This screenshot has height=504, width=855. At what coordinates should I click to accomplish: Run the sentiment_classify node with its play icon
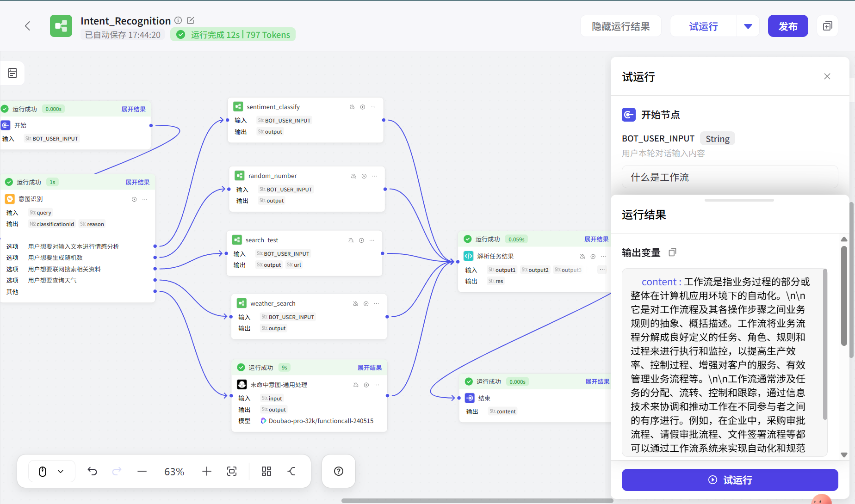click(x=363, y=107)
